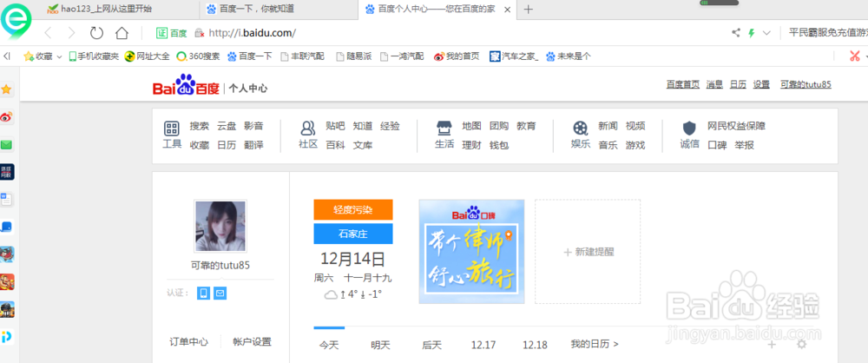Click 石家庄 city button

tap(353, 234)
